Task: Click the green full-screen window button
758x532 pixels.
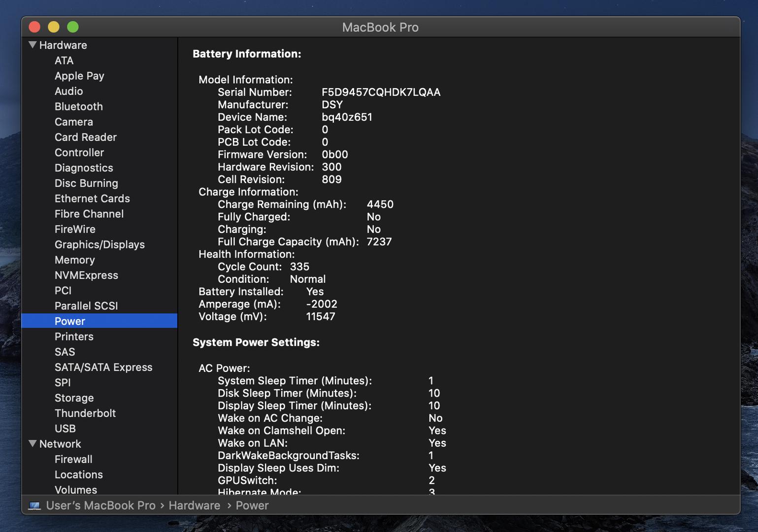Action: 73,27
